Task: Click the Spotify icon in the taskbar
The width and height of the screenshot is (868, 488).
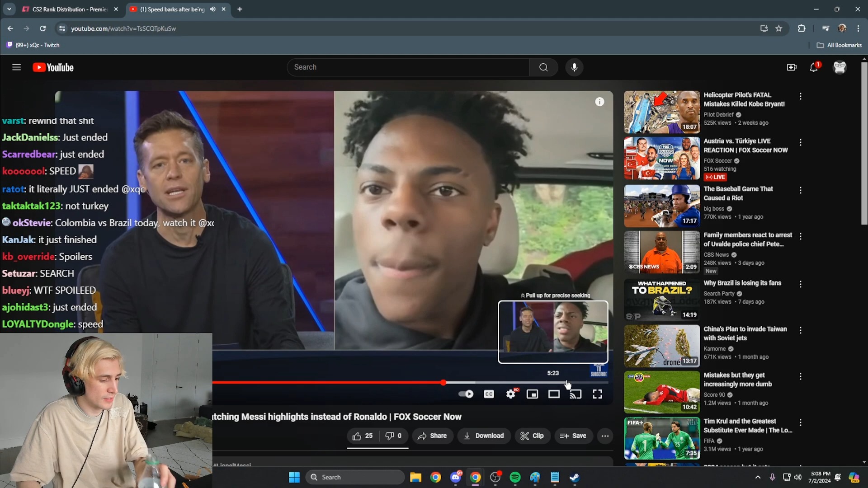Action: [x=515, y=477]
